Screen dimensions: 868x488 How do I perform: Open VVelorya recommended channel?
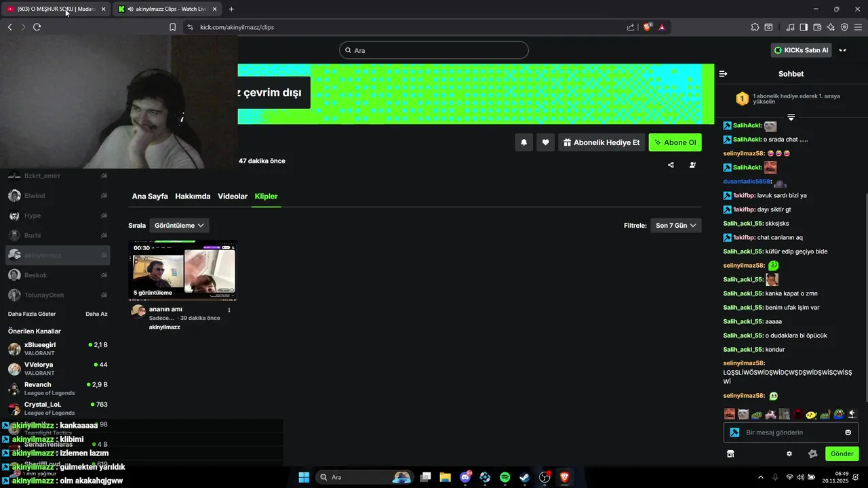coord(58,369)
